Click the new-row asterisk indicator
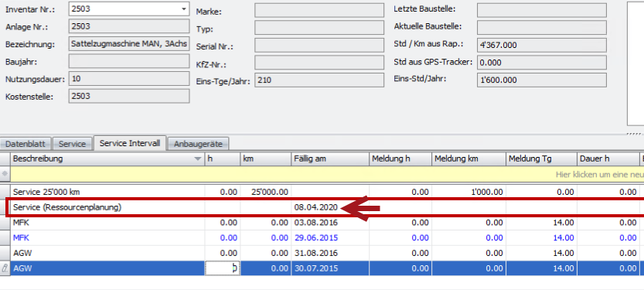 5,174
